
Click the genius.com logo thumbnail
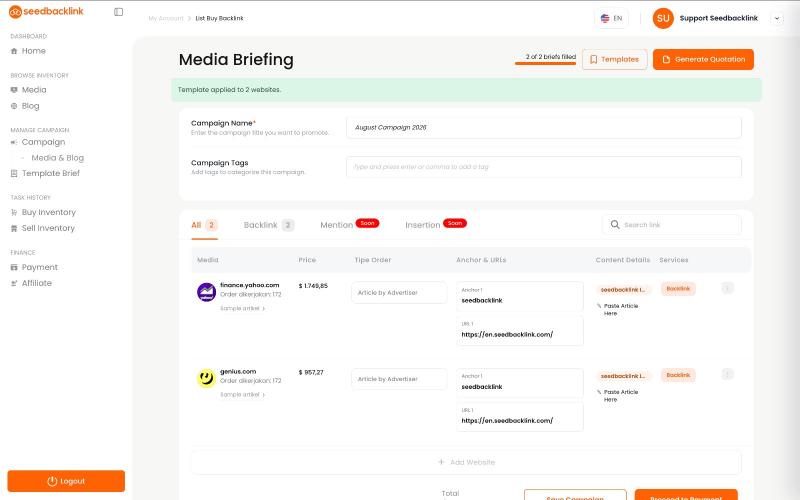point(207,379)
